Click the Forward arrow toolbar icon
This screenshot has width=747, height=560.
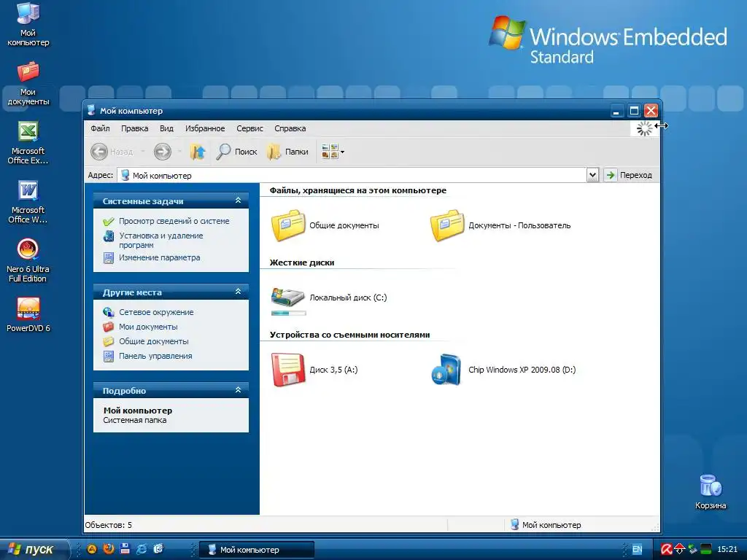click(163, 152)
